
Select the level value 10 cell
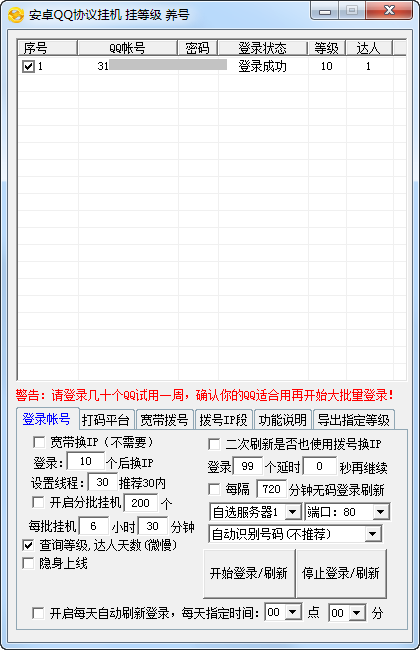click(327, 66)
